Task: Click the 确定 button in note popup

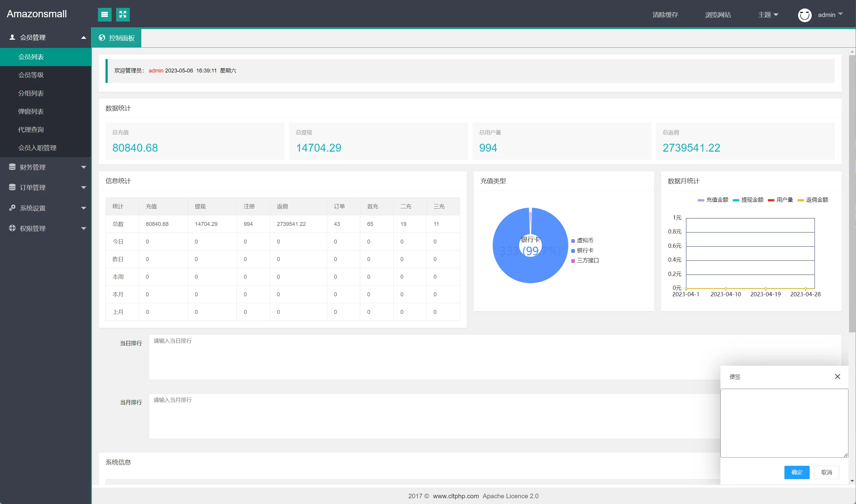Action: [797, 472]
